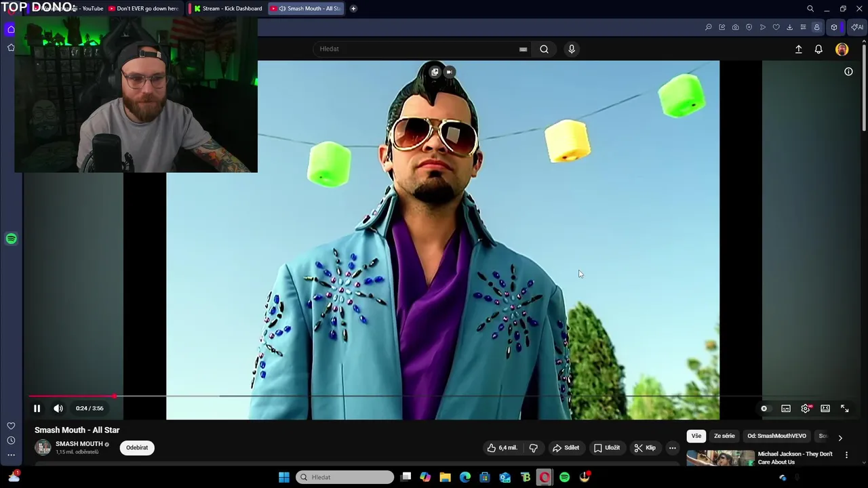
Task: Open video player settings gear
Action: tap(806, 409)
